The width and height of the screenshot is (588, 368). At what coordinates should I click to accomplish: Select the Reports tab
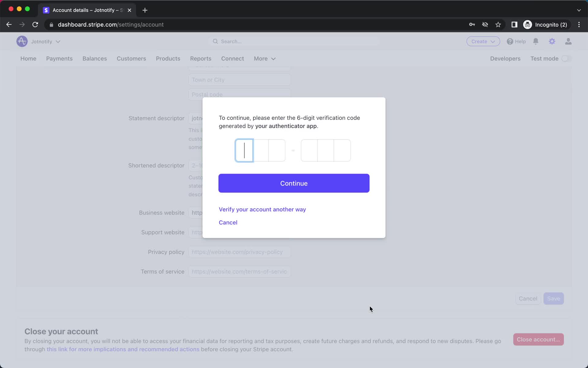201,59
